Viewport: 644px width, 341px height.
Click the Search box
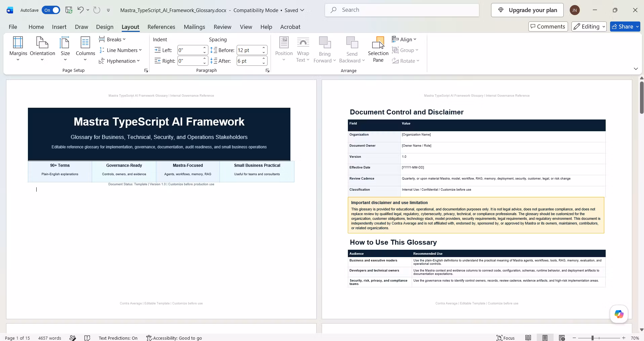pyautogui.click(x=402, y=10)
